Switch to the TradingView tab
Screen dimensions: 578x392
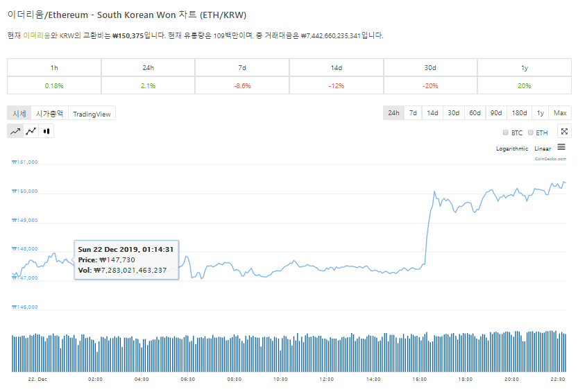pos(92,114)
